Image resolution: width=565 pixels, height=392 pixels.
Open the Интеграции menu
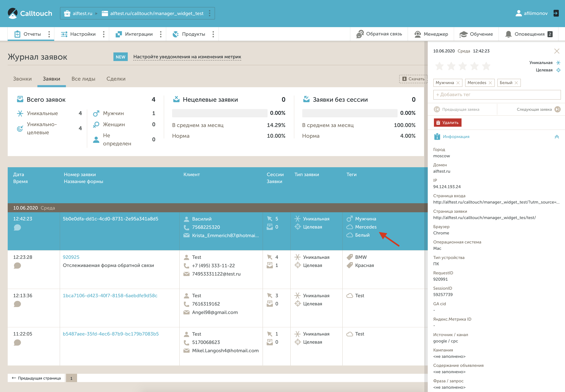tap(134, 34)
